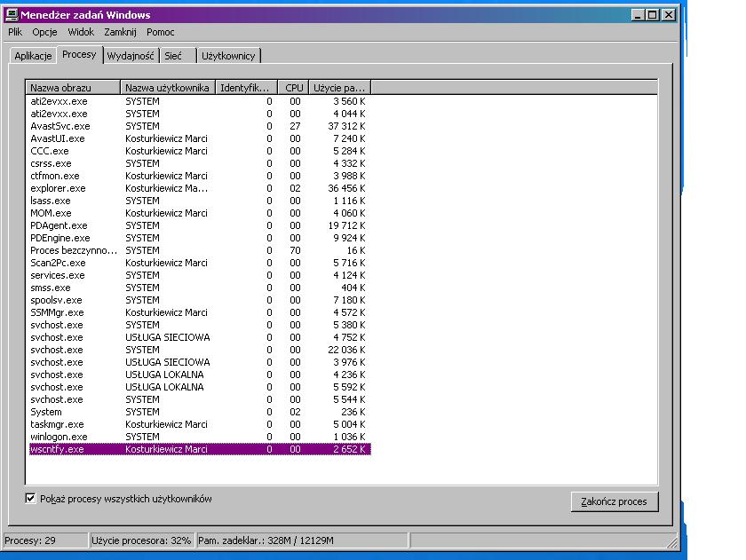Select the CCC.exe process
Screen dimensions: 746x560
[x=200, y=151]
